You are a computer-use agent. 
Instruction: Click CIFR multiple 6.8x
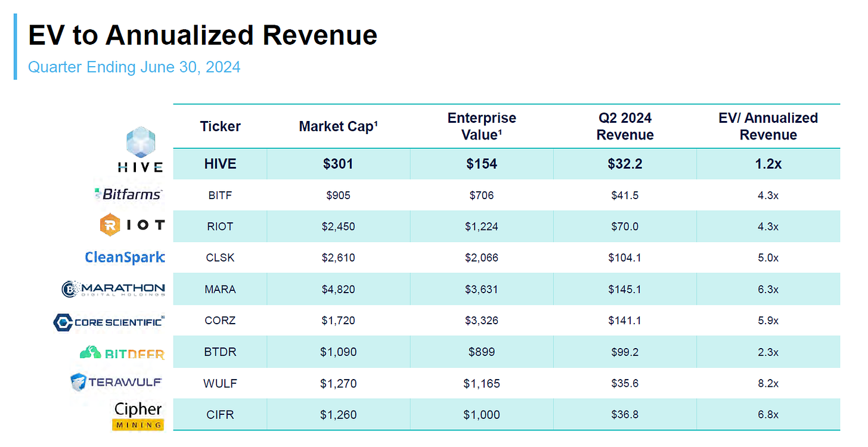[768, 415]
